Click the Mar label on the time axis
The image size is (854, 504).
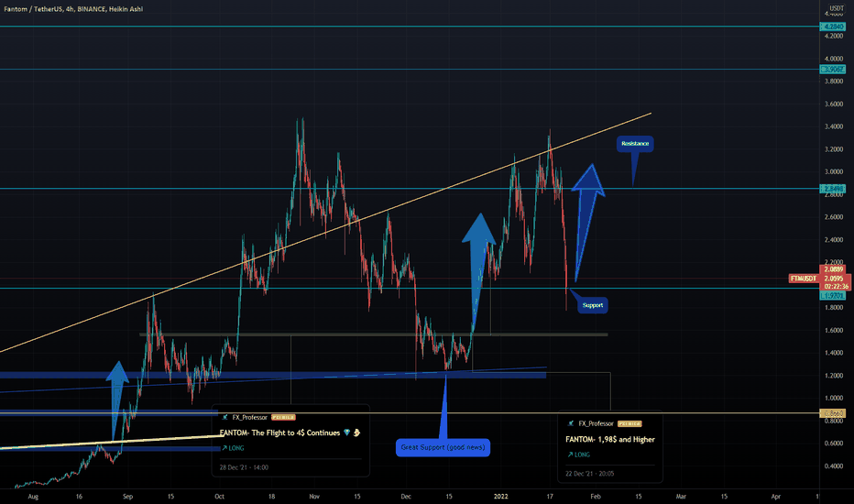[681, 497]
